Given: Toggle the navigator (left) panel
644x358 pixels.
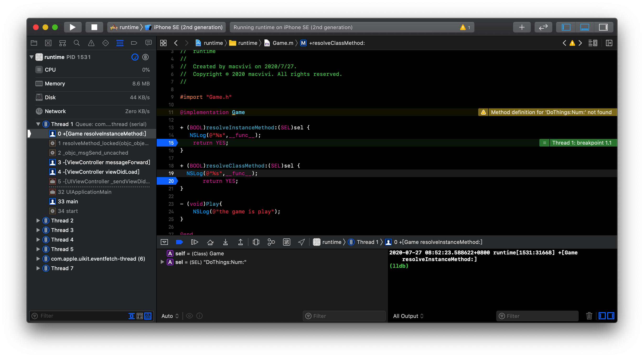Looking at the screenshot, I should point(566,27).
